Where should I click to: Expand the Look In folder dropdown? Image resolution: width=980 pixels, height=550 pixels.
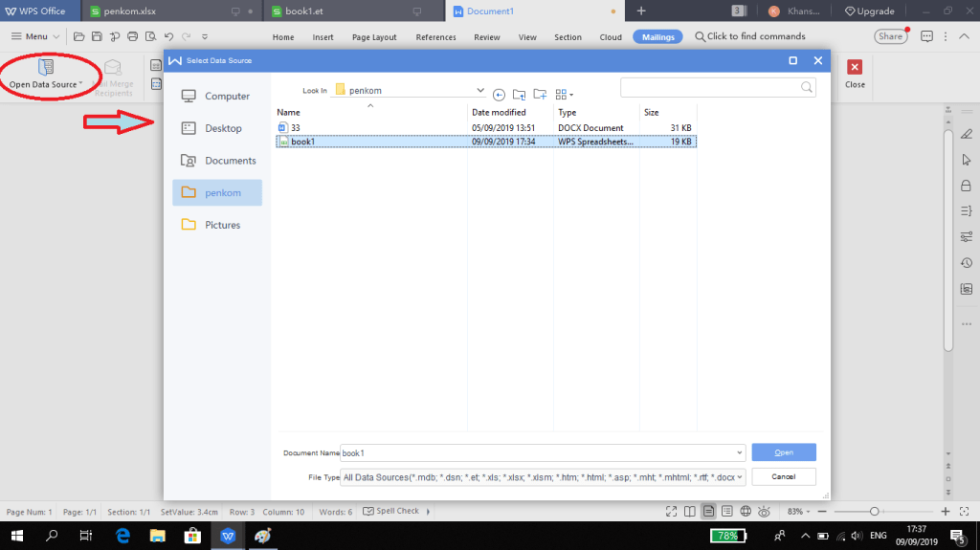[x=480, y=90]
